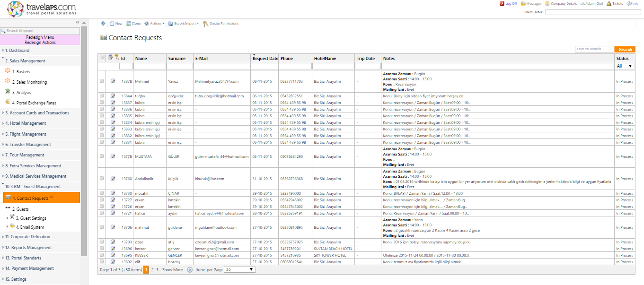Click the Redesign Menu link
Screen dimensions: 644x285
tap(40, 37)
